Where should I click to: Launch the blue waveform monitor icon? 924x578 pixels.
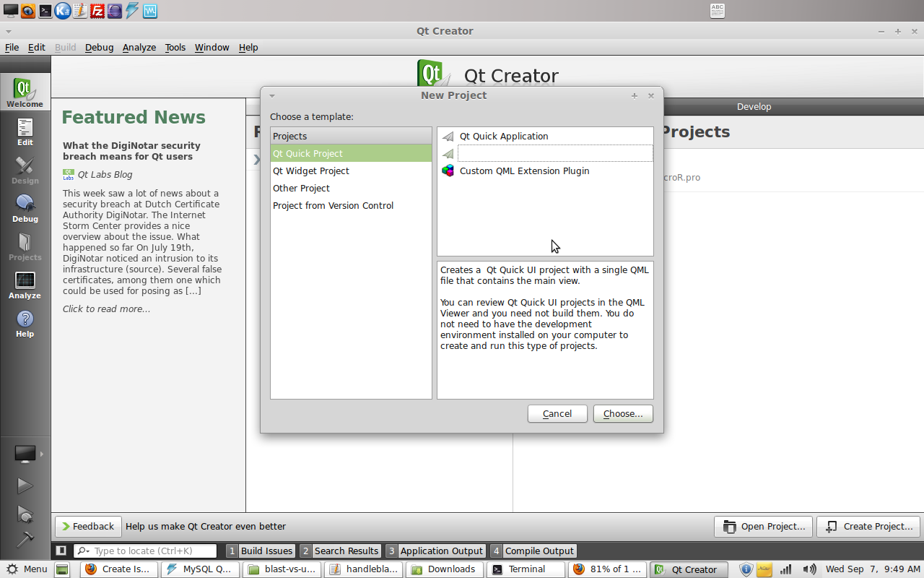tap(149, 10)
